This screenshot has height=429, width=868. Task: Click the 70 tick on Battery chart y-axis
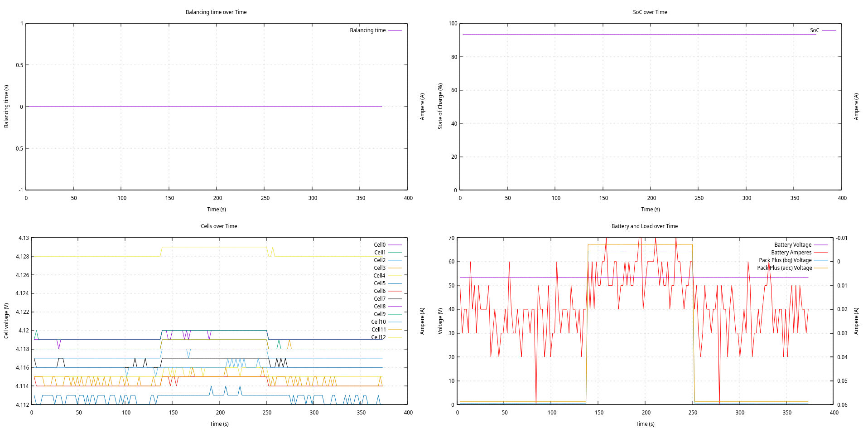[451, 238]
